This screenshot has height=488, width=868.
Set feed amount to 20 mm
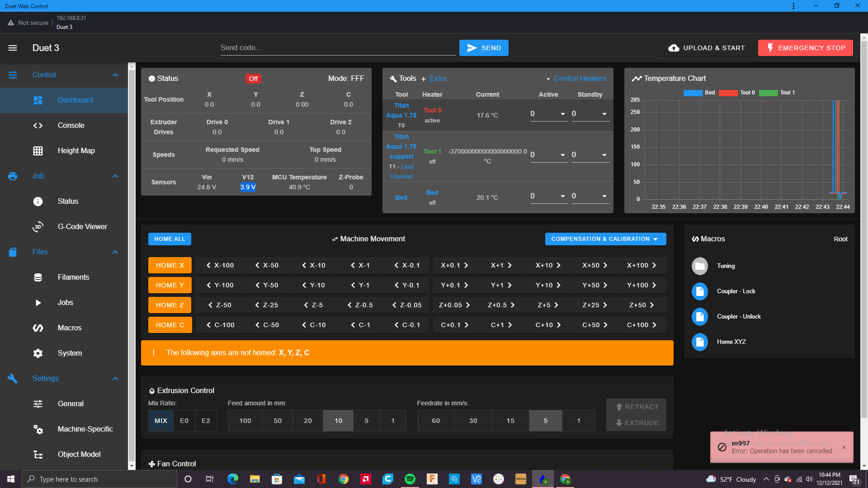[x=308, y=421]
